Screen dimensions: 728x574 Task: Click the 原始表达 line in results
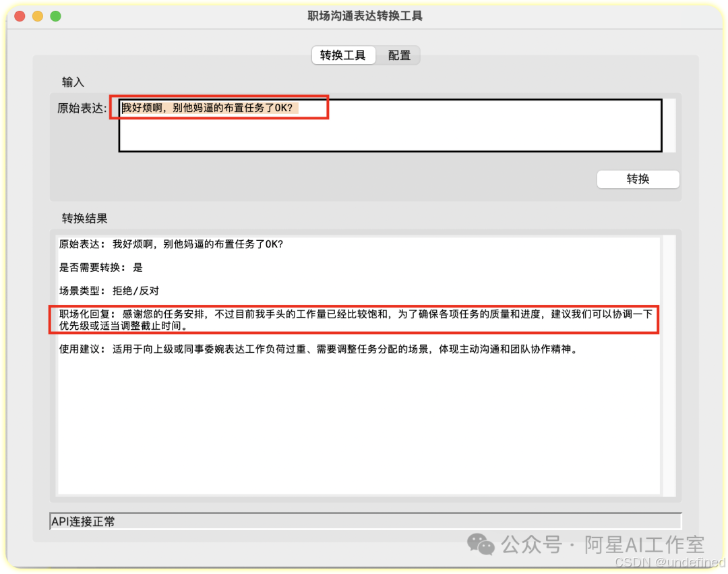pos(171,244)
